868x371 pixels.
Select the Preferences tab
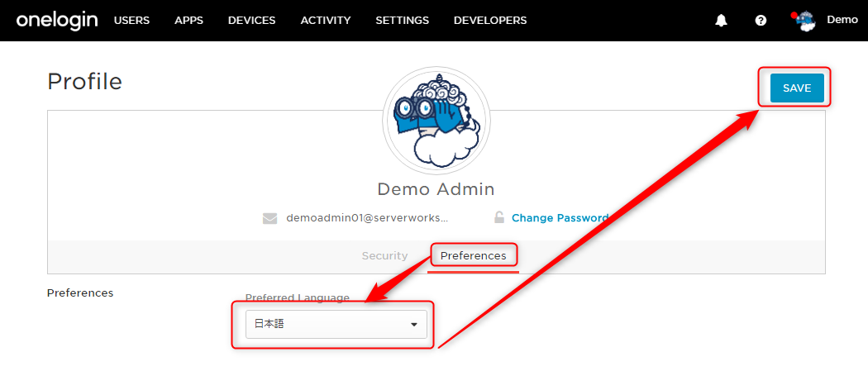pyautogui.click(x=474, y=256)
